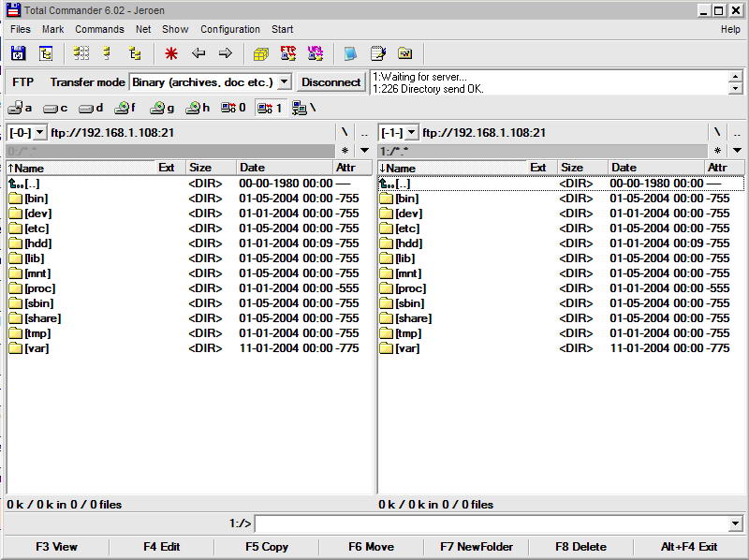Select [etc] folder in left panel
Screen dimensions: 749x560
(189, 228)
